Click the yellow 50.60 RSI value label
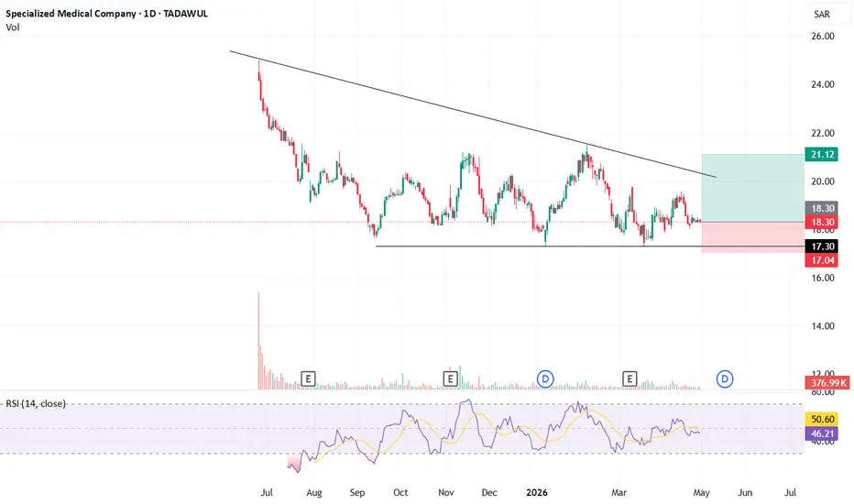This screenshot has height=504, width=854. [x=823, y=419]
